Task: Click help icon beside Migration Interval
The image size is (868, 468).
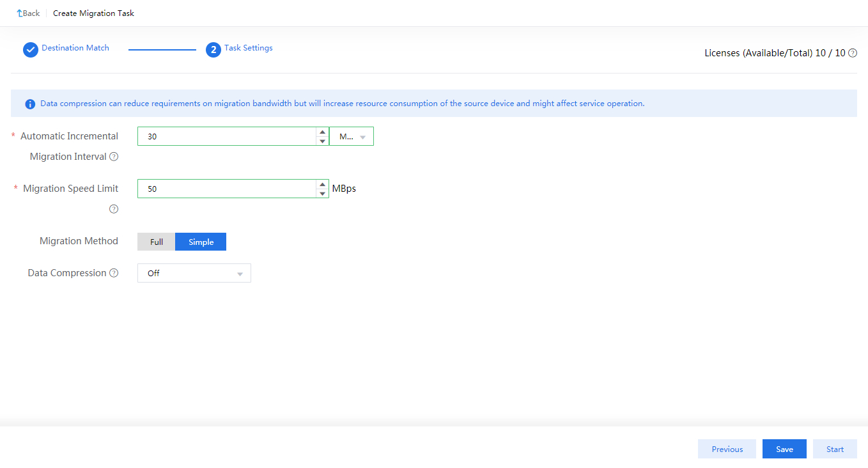Action: coord(114,157)
